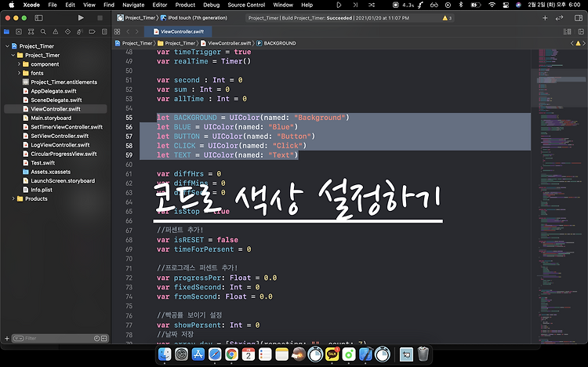
Task: Click the minimap code overview
Action: 559,196
